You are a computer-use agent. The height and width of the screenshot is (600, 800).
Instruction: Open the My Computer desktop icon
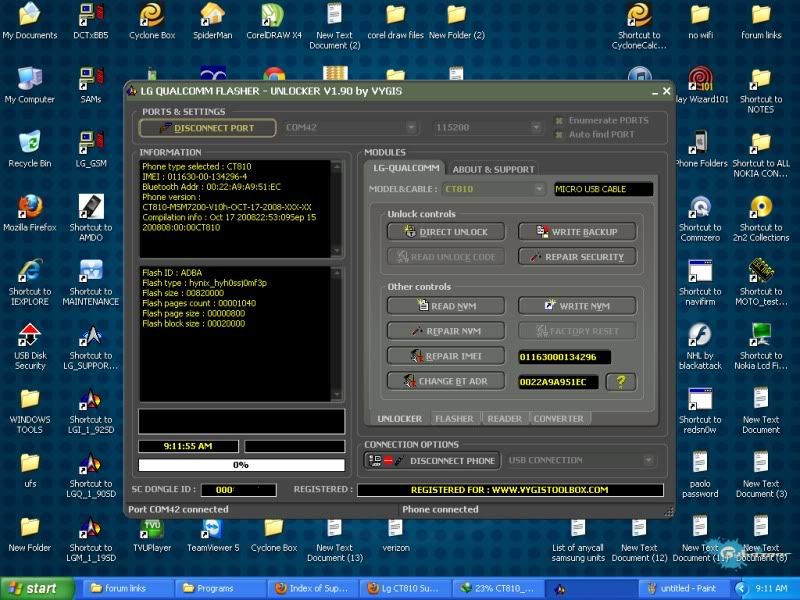[x=30, y=86]
